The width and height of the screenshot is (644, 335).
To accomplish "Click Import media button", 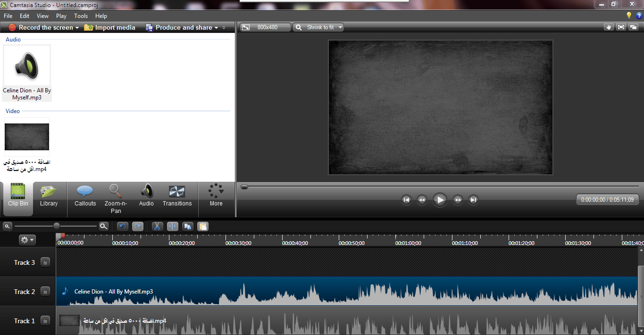I will click(x=110, y=28).
